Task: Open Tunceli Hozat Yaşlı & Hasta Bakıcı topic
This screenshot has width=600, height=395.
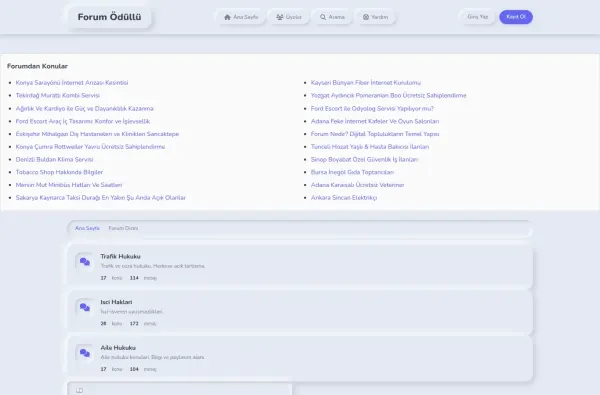Action: [370, 147]
